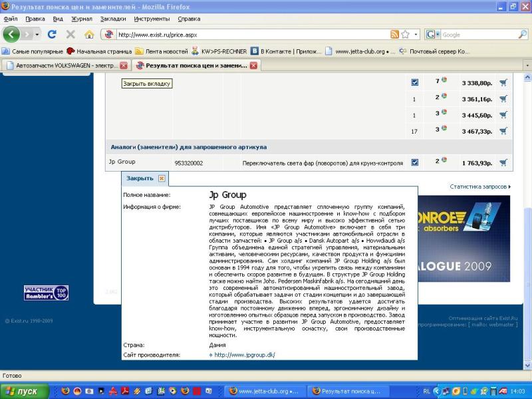
Task: Click into the Google search field
Action: pyautogui.click(x=479, y=35)
